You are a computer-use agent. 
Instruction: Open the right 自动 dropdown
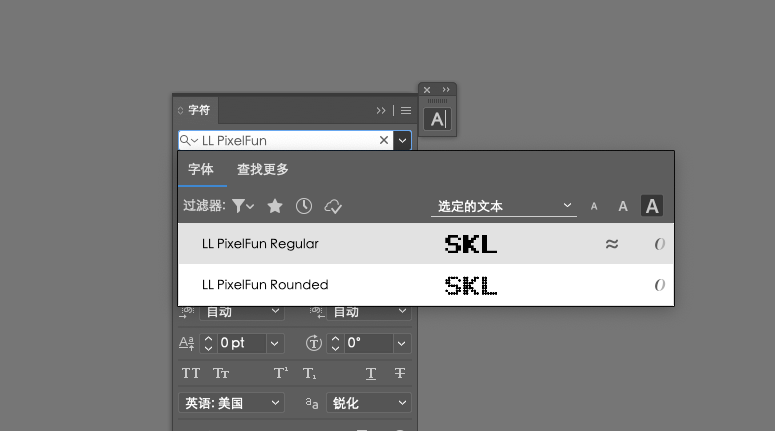[369, 312]
